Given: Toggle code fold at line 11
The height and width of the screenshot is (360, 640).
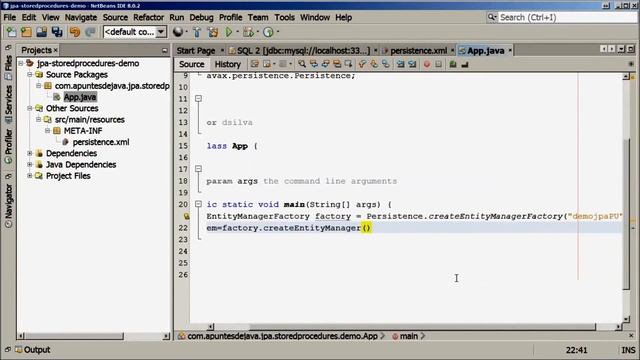Looking at the screenshot, I should (198, 98).
